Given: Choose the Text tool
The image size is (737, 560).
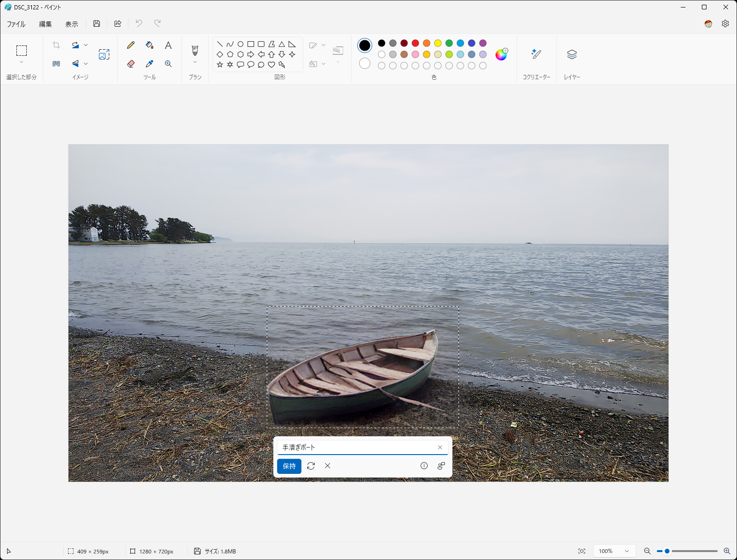Looking at the screenshot, I should (x=168, y=45).
